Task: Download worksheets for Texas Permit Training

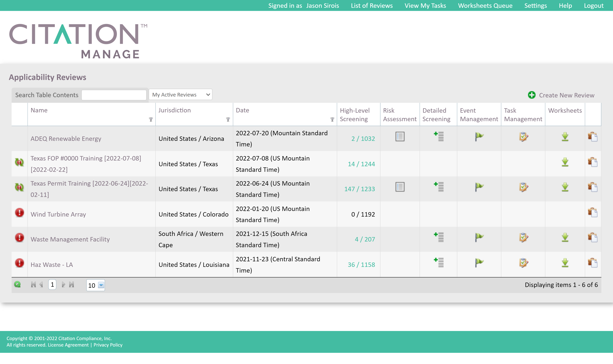Action: point(565,187)
